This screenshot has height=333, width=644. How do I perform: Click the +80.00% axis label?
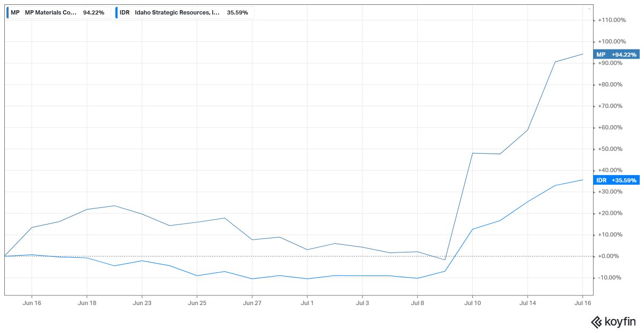[x=610, y=84]
